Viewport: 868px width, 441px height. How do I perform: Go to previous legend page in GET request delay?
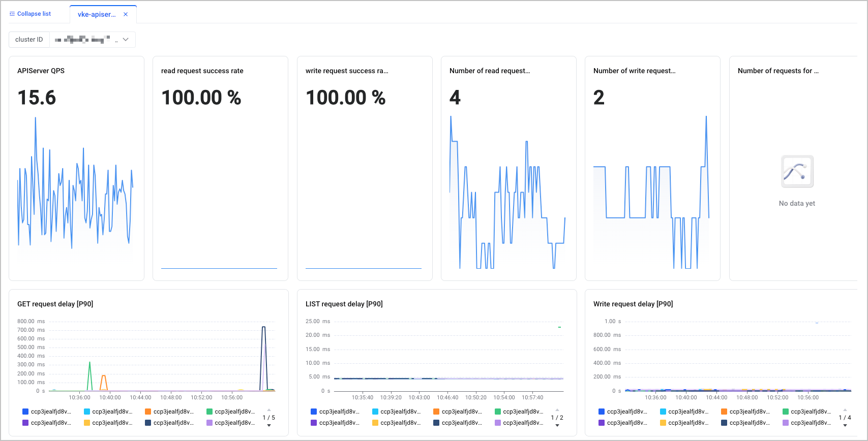click(269, 409)
